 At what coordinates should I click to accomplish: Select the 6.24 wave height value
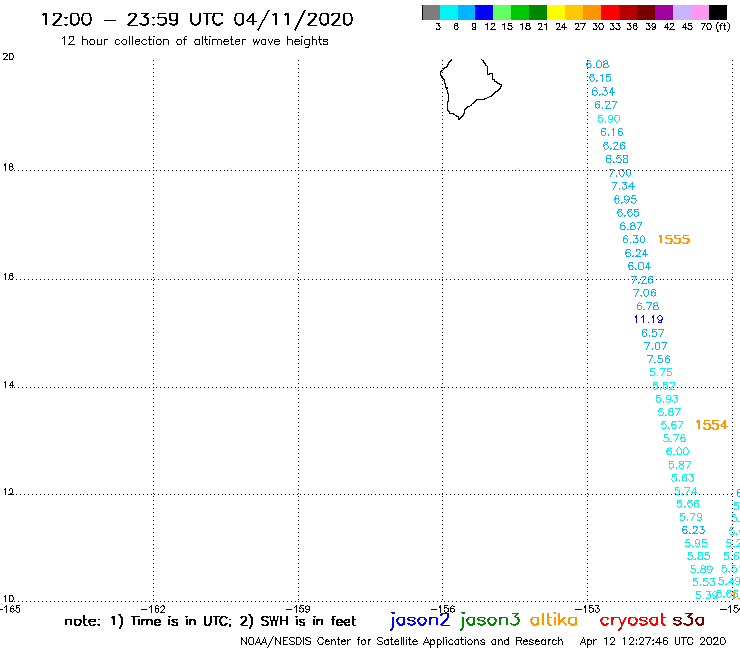(x=636, y=253)
